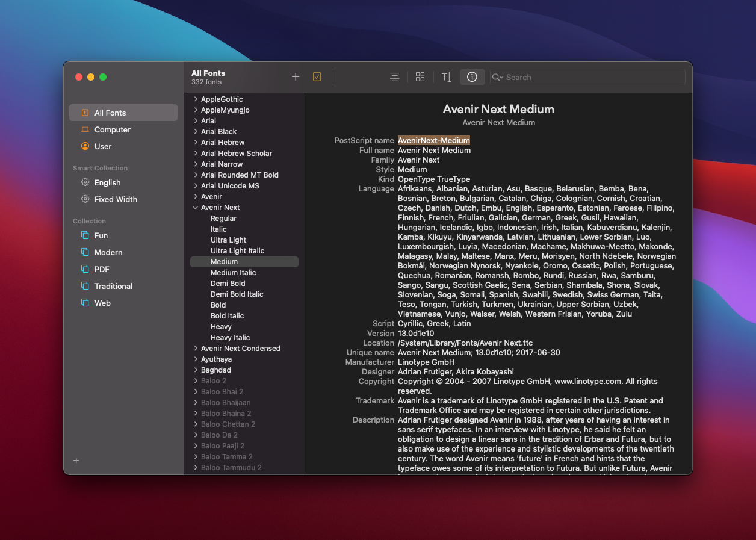Viewport: 756px width, 540px height.
Task: Select the Custom text preview icon
Action: click(446, 77)
